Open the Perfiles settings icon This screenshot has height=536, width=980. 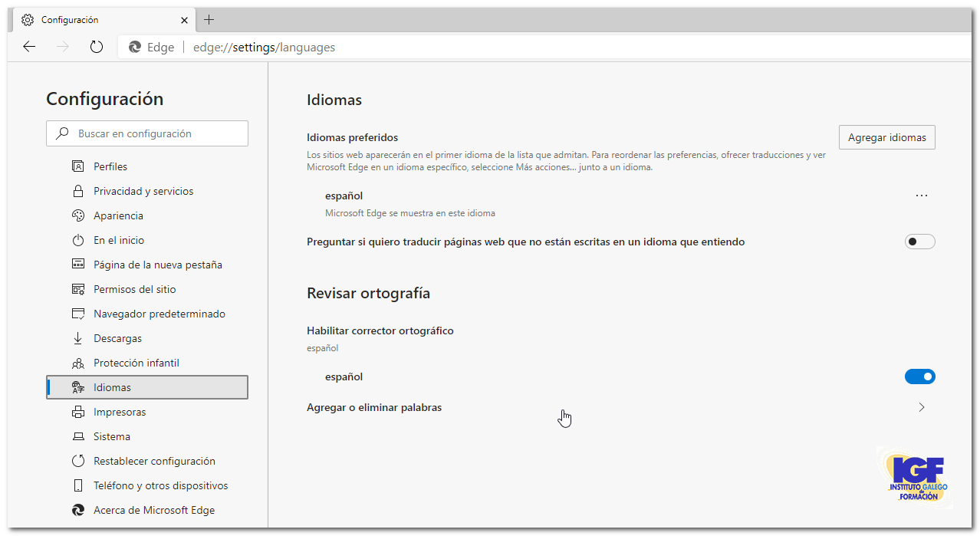[x=77, y=166]
